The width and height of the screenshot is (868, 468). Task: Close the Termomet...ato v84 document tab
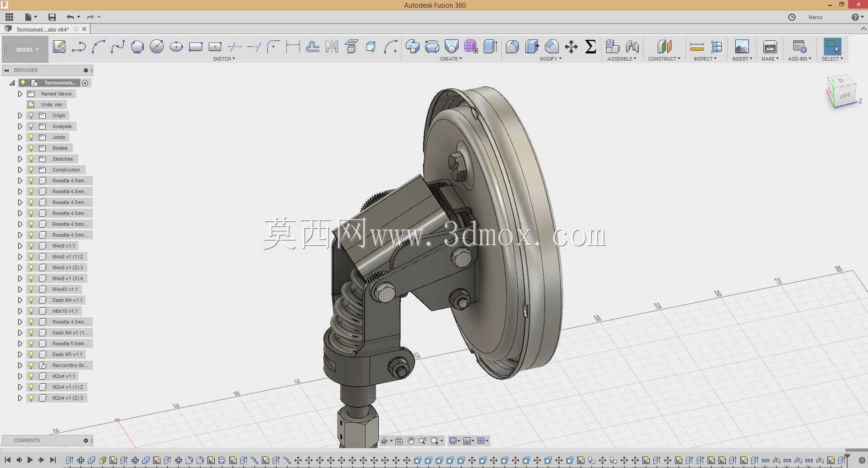(x=84, y=29)
